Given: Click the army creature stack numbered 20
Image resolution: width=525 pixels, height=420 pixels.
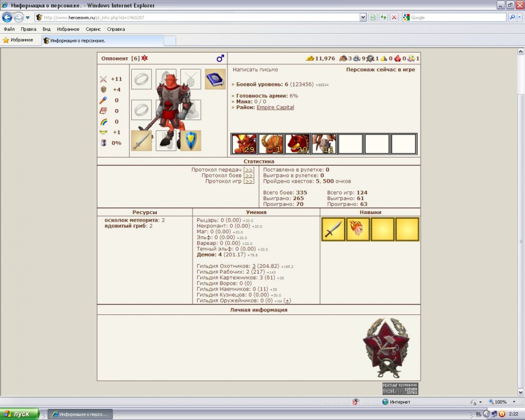Looking at the screenshot, I should click(x=297, y=144).
